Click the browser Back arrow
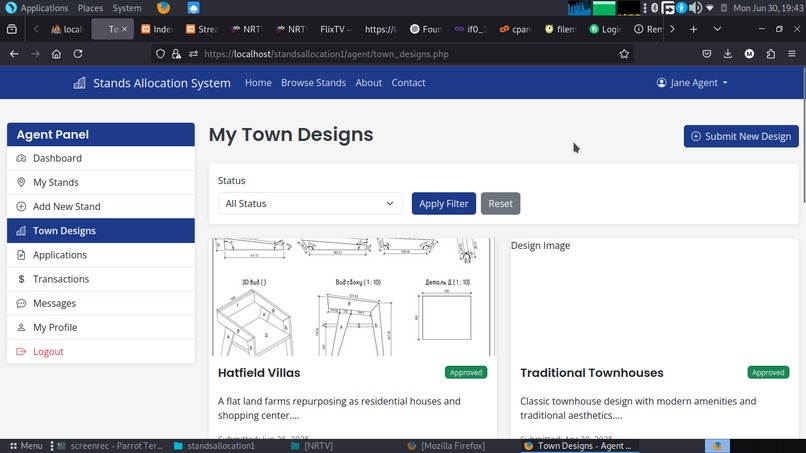 14,54
